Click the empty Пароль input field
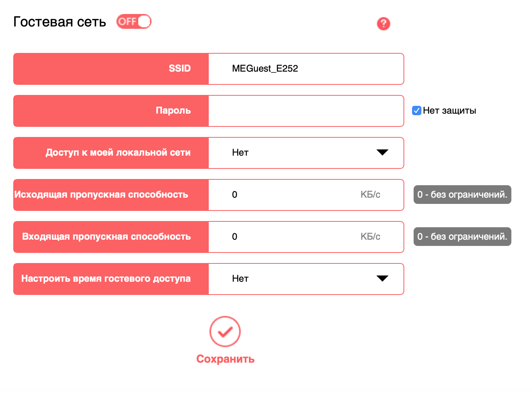Screen dimensions: 532x393 306,111
